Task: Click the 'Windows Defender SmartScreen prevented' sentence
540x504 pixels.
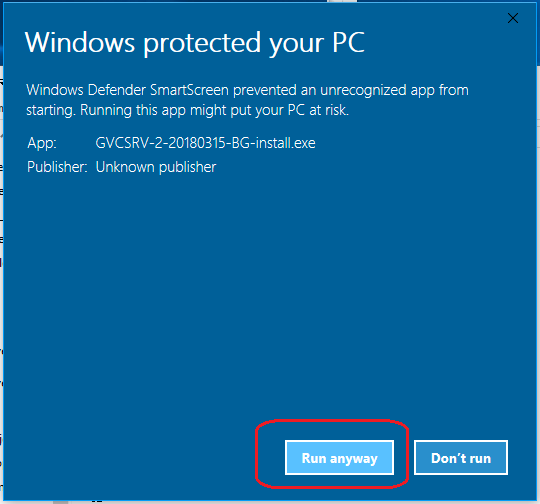Action: click(162, 90)
